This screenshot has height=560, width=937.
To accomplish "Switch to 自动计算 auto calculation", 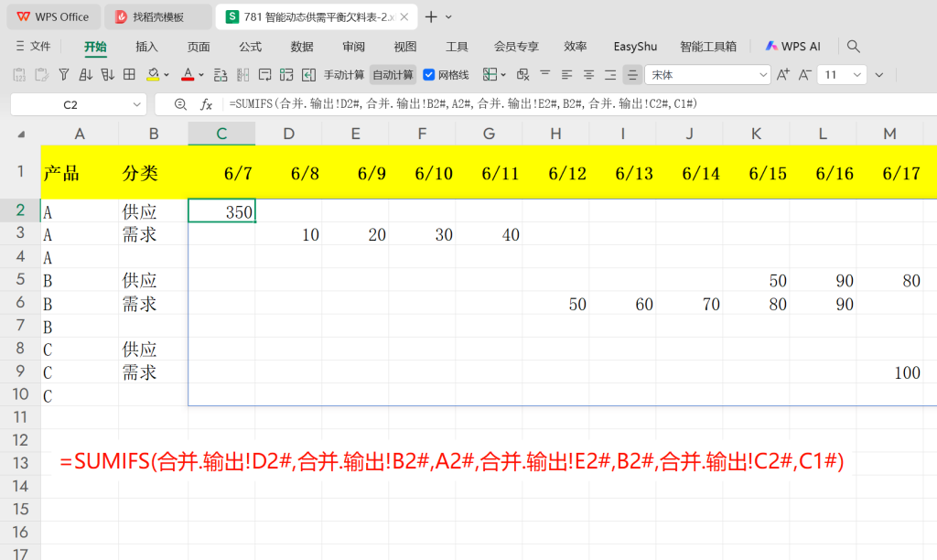I will point(393,75).
